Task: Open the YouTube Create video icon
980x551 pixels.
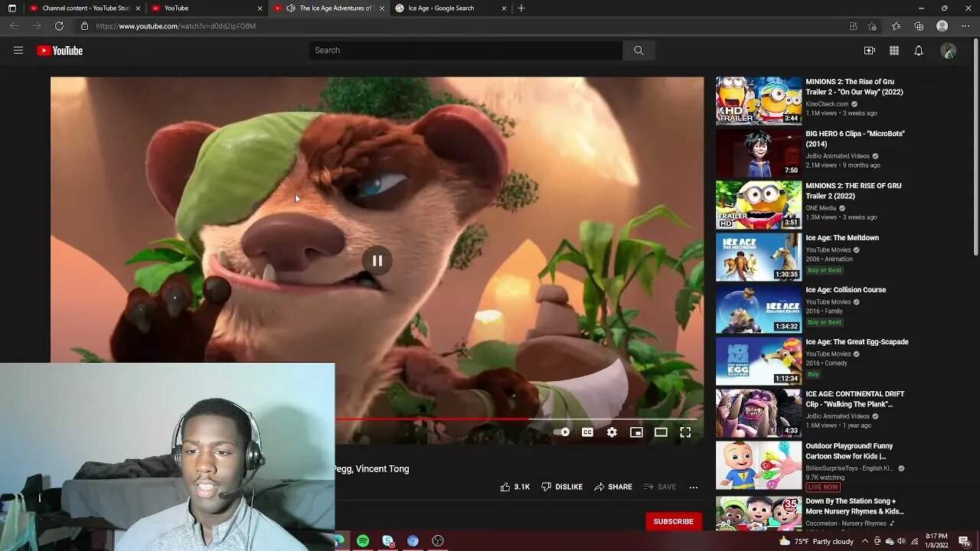Action: point(870,51)
